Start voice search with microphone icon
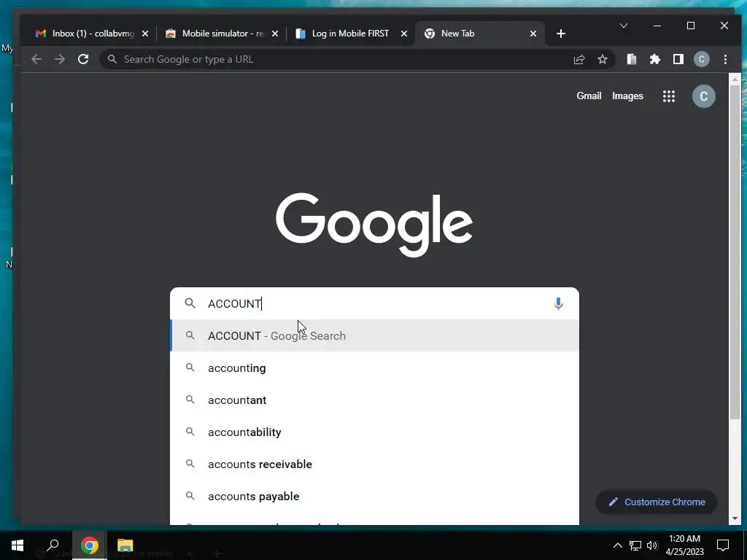Screen dimensions: 747x560 pyautogui.click(x=558, y=304)
